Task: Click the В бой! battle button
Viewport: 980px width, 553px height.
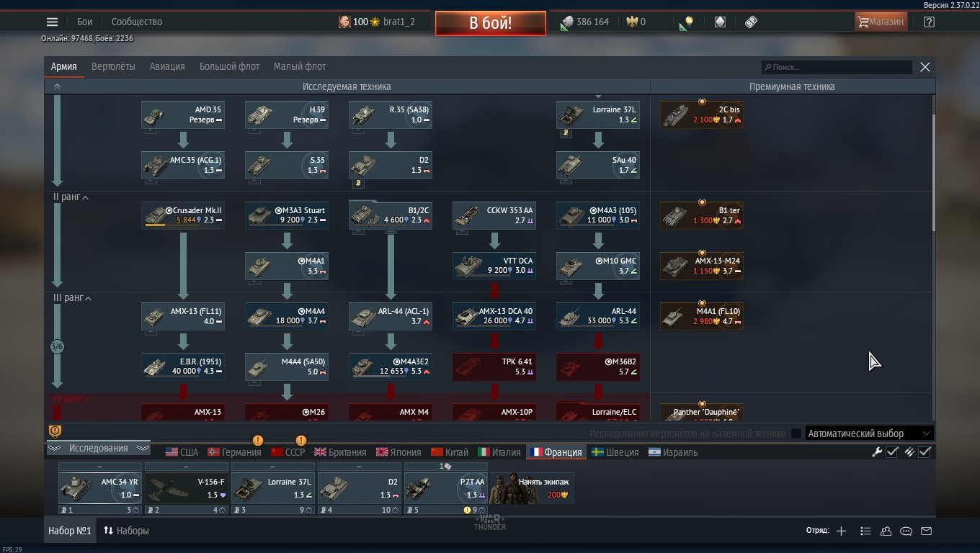Action: [490, 22]
